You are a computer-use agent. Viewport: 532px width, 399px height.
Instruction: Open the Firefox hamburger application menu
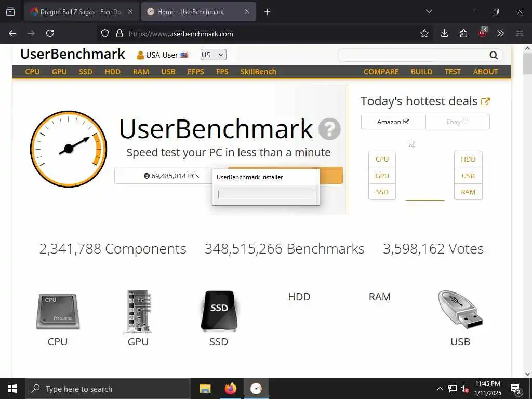point(520,33)
